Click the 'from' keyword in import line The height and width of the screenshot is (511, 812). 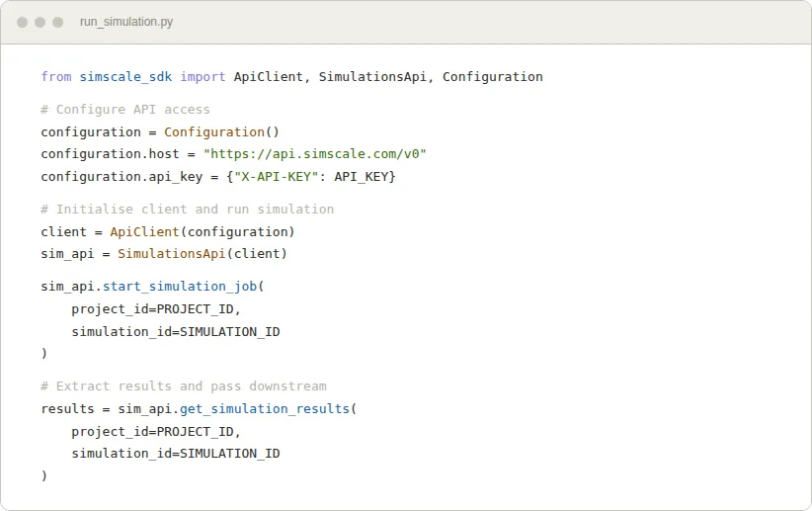pyautogui.click(x=56, y=77)
